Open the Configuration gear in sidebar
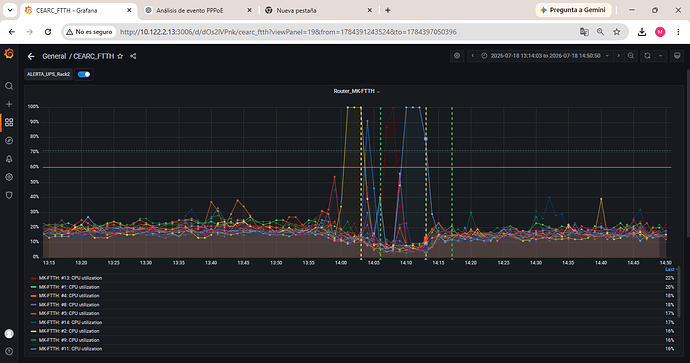The height and width of the screenshot is (363, 690). [x=9, y=177]
